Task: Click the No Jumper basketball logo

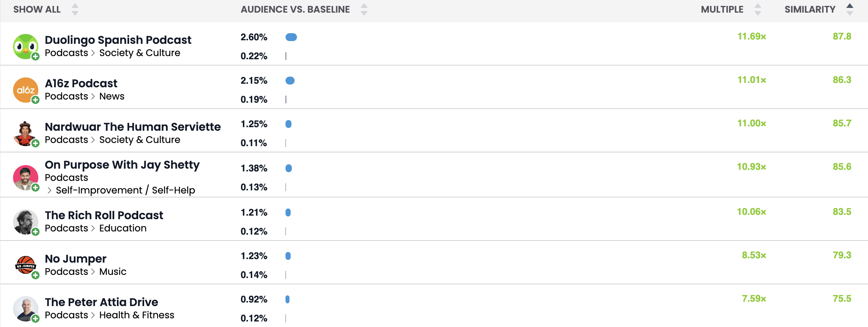Action: tap(25, 265)
